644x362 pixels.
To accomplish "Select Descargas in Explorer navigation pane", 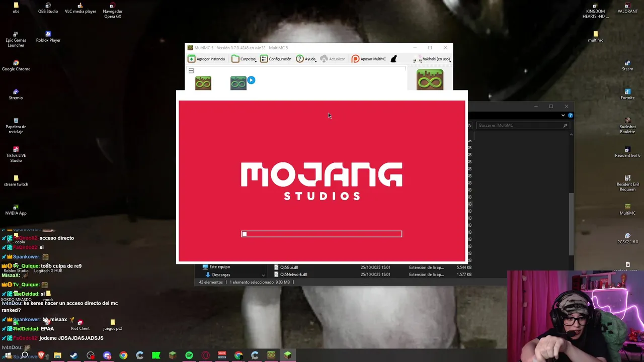I will pos(217,275).
